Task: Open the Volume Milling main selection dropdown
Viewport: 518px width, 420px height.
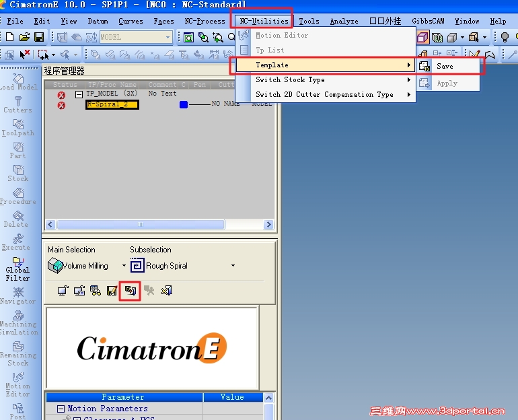Action: 124,266
